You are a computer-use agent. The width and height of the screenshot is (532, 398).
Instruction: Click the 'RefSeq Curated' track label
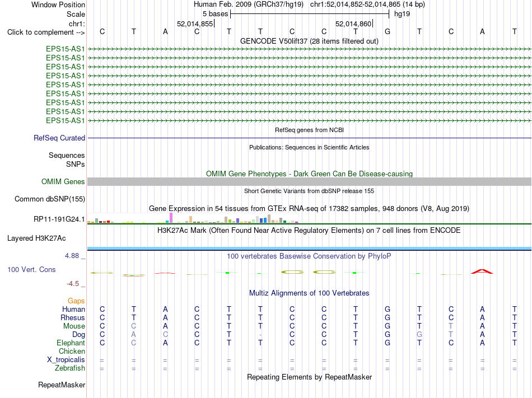click(x=59, y=138)
